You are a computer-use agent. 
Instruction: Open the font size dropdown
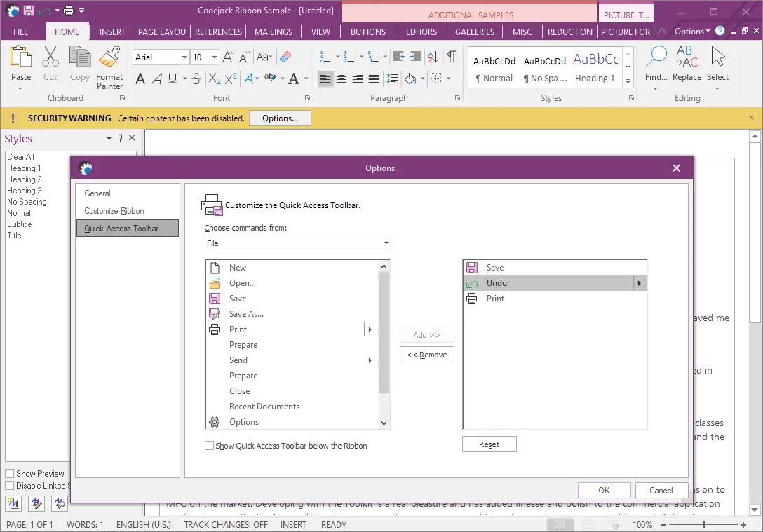[214, 57]
